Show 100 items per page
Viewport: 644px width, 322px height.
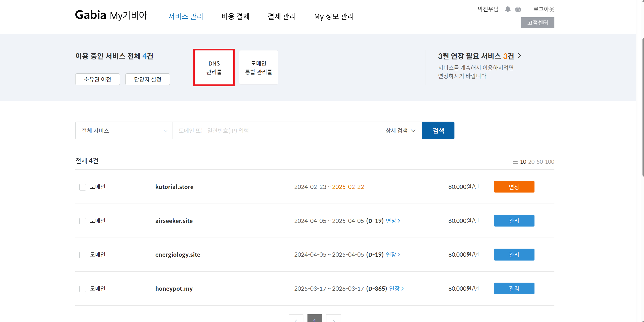549,162
